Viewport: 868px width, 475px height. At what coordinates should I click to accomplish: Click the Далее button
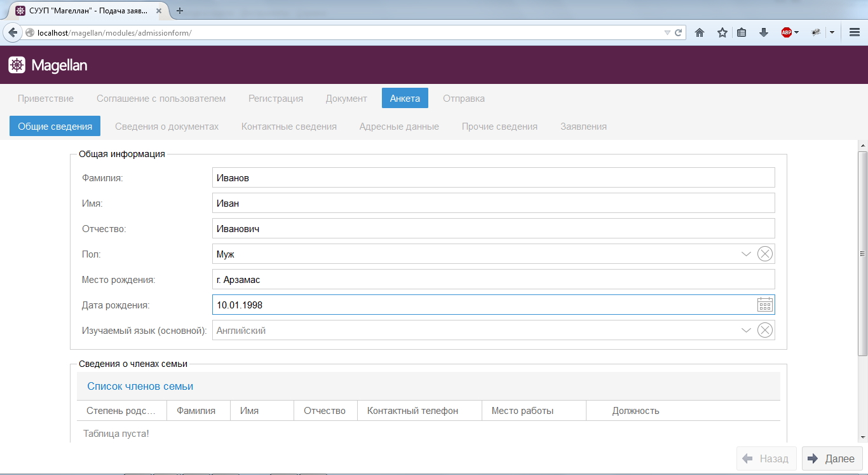pyautogui.click(x=832, y=458)
